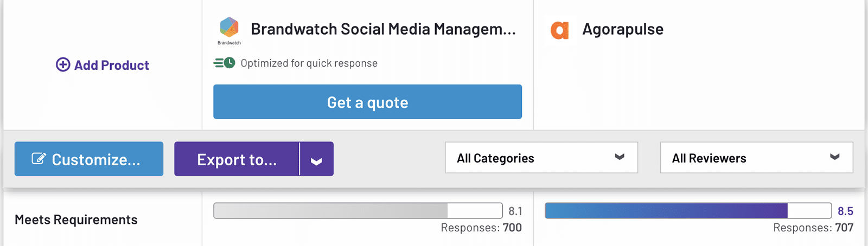The width and height of the screenshot is (868, 246).
Task: Expand the All Categories dropdown
Action: coord(541,158)
